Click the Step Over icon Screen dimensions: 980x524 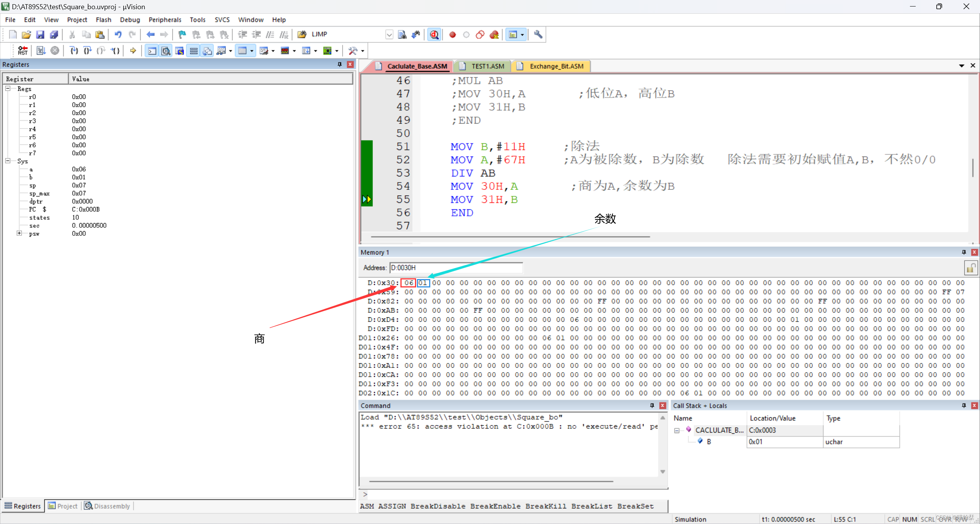87,51
